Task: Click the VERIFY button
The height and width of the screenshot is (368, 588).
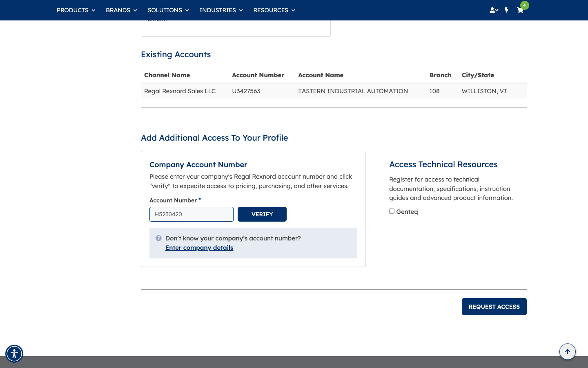Action: [262, 214]
